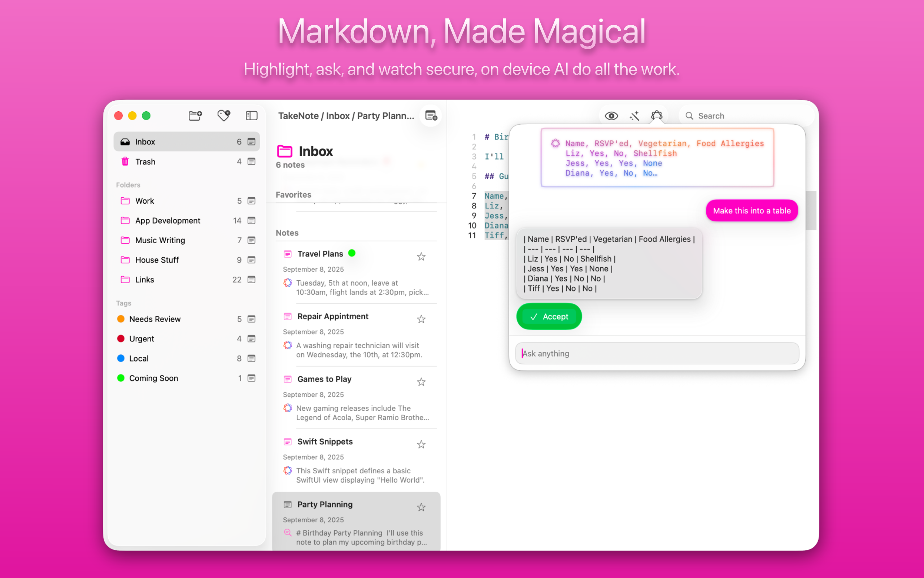Open the Trash folder
The height and width of the screenshot is (578, 924).
point(186,162)
